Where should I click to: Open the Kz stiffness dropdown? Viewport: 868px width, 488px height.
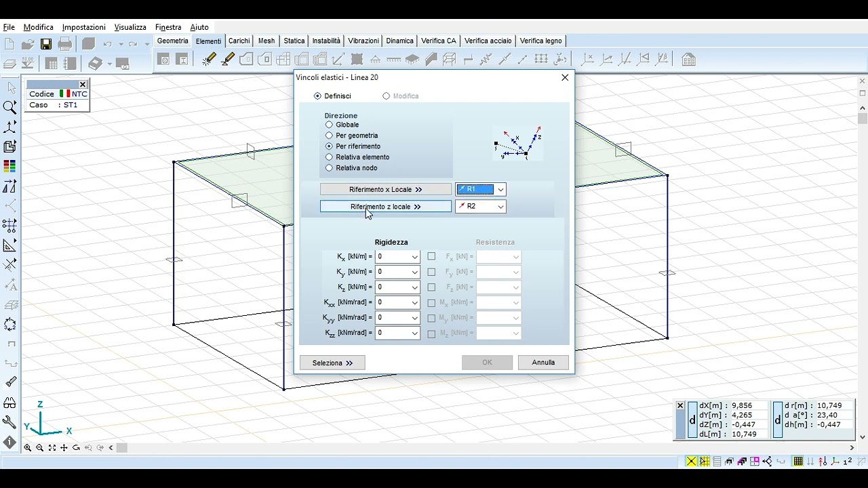pos(414,287)
